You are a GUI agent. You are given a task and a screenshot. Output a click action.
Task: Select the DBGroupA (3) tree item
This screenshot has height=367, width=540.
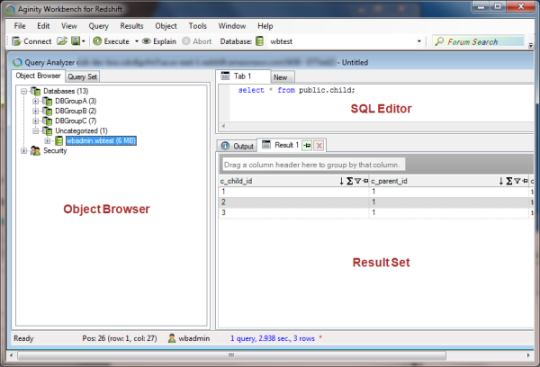tap(76, 101)
